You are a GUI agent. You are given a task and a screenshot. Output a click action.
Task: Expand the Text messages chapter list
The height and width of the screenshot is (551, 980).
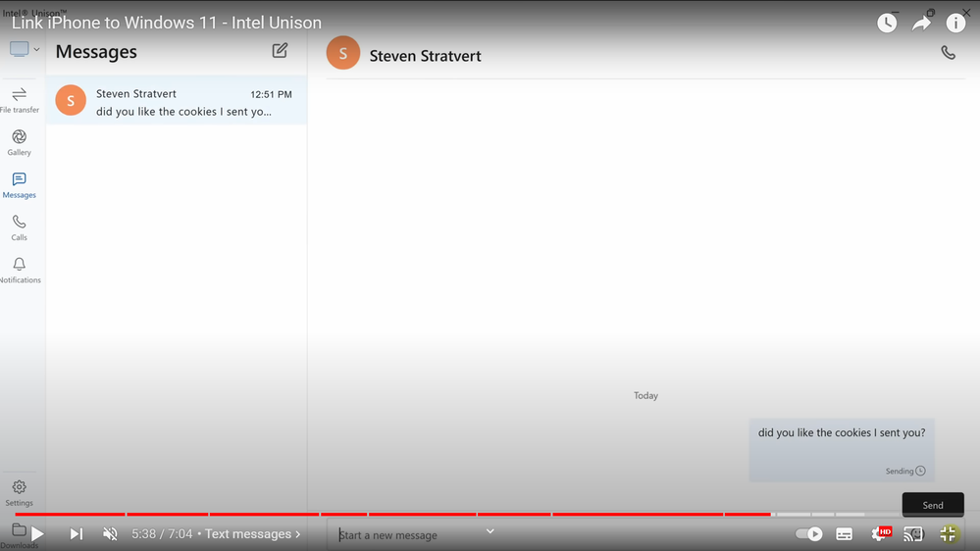coord(252,534)
